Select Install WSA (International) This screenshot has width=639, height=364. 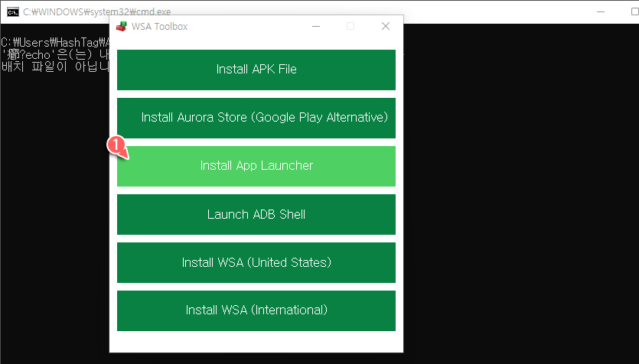pos(256,310)
